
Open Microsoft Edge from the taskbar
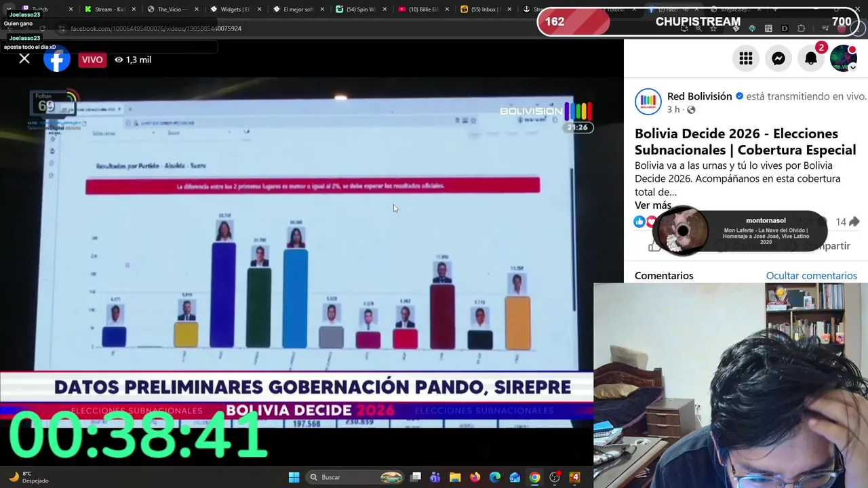point(495,477)
